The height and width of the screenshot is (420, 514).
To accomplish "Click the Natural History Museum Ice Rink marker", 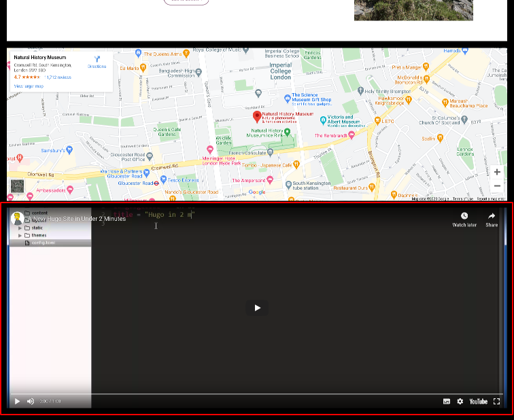I will [x=287, y=132].
